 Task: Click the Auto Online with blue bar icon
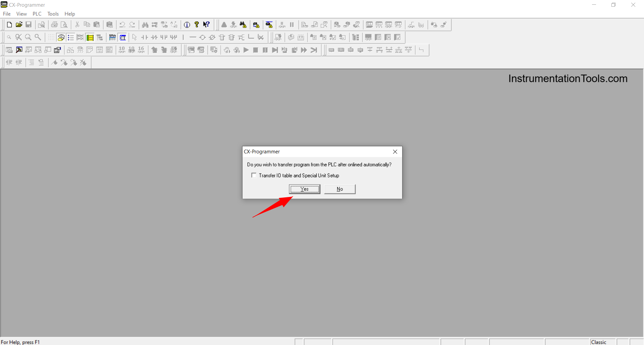pyautogui.click(x=269, y=24)
